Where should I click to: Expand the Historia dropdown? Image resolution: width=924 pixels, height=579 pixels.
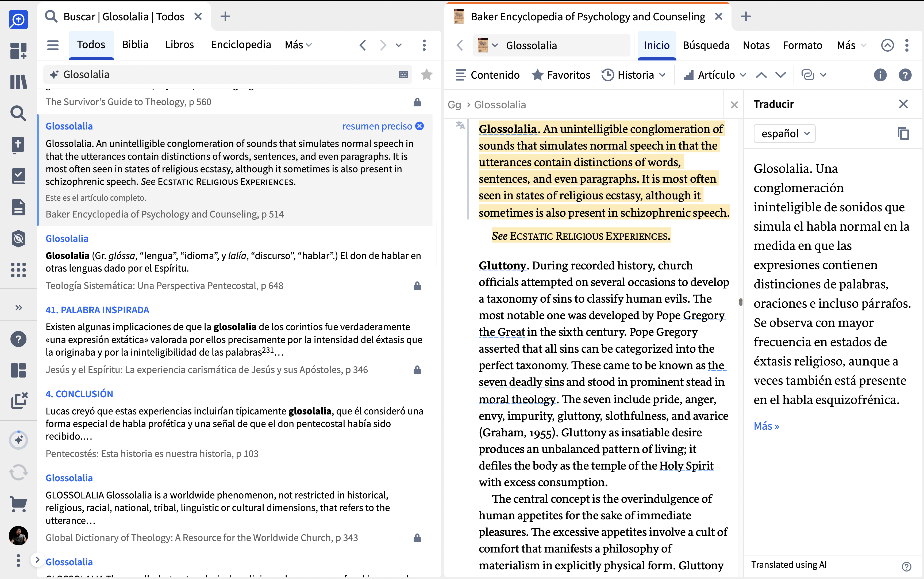click(x=634, y=75)
